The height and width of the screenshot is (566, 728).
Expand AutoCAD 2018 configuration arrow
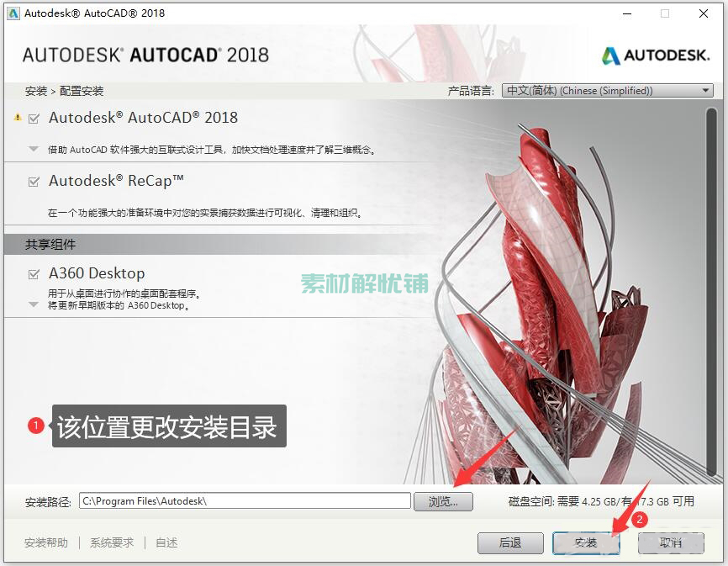tap(34, 149)
